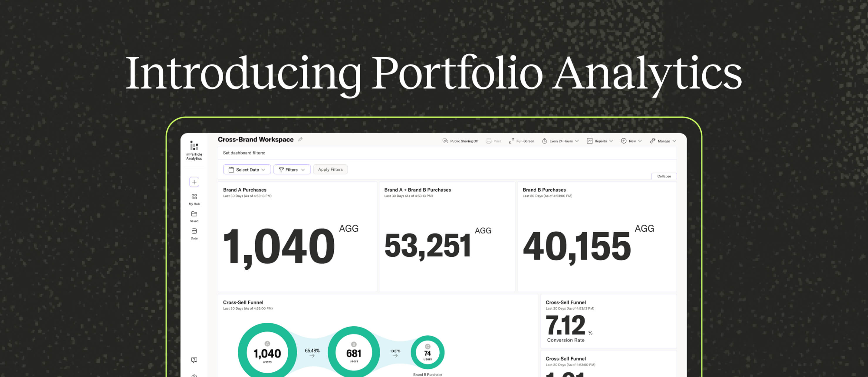The height and width of the screenshot is (377, 868).
Task: Click the Print icon in toolbar
Action: point(493,141)
